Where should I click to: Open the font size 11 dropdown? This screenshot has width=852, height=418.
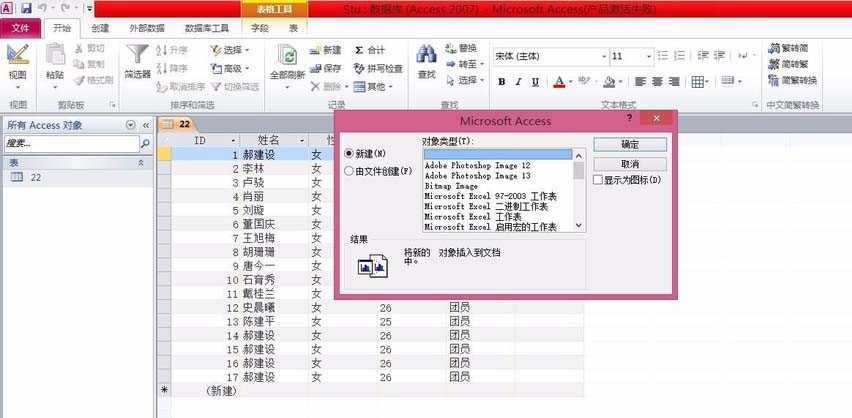pos(648,57)
